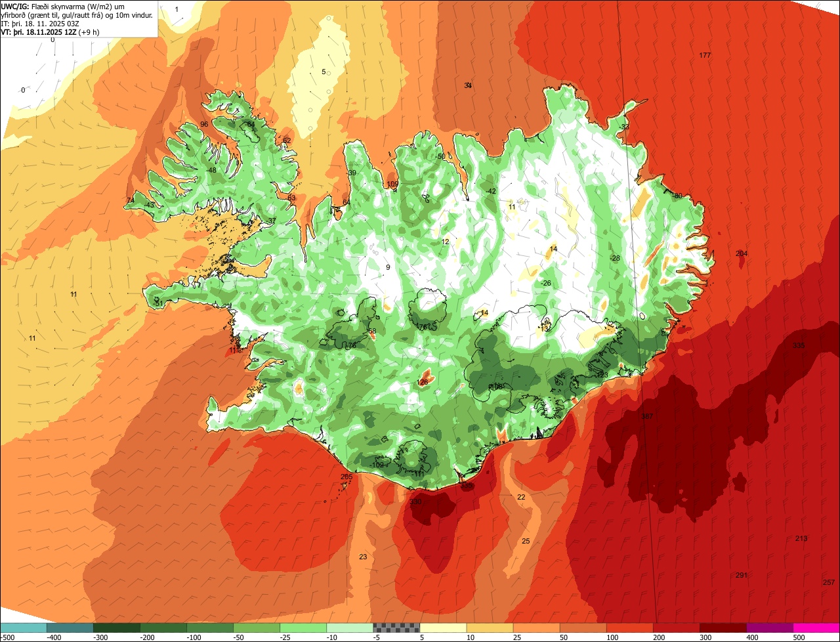
Task: Click the map value '23'
Action: [363, 557]
